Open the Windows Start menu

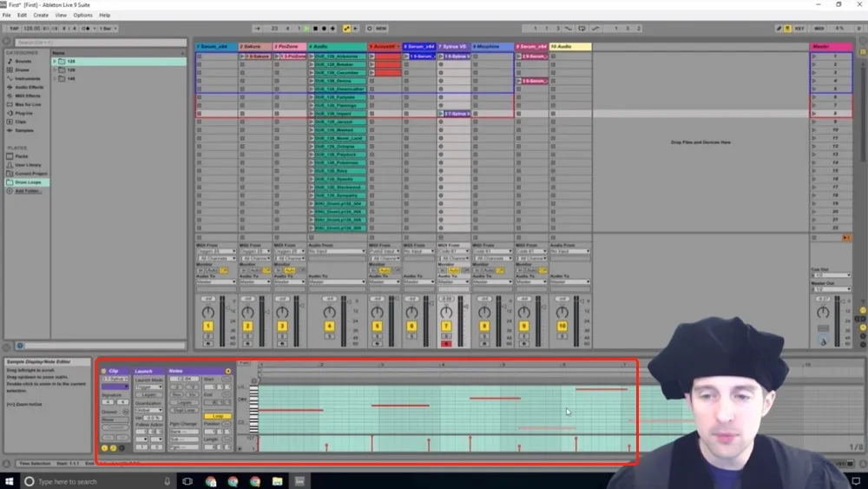9,481
